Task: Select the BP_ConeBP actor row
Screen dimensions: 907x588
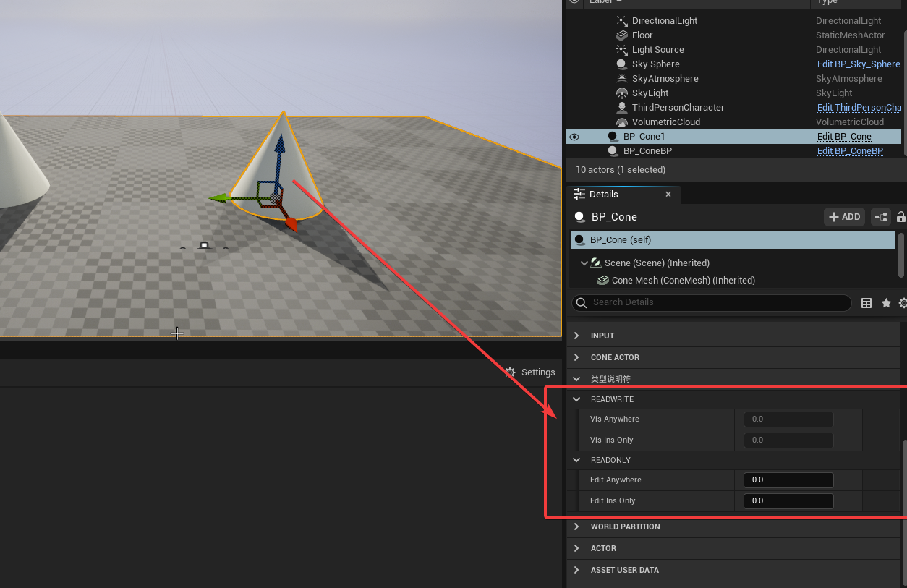Action: click(x=733, y=151)
